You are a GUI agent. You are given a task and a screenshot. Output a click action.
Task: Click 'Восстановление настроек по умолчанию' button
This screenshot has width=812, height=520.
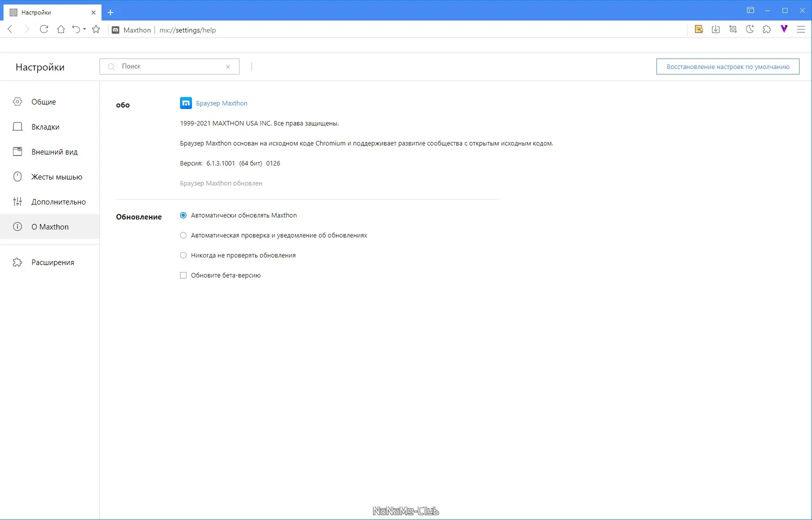click(727, 66)
